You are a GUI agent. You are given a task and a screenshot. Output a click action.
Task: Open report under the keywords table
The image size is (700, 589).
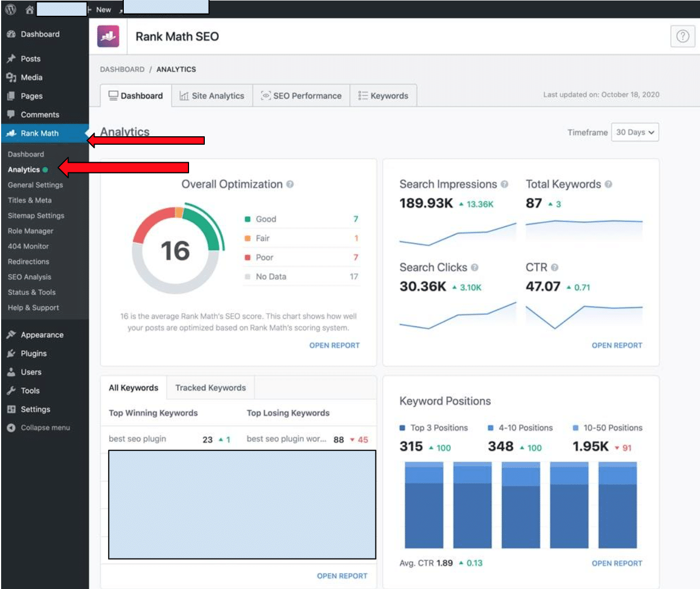click(x=342, y=576)
